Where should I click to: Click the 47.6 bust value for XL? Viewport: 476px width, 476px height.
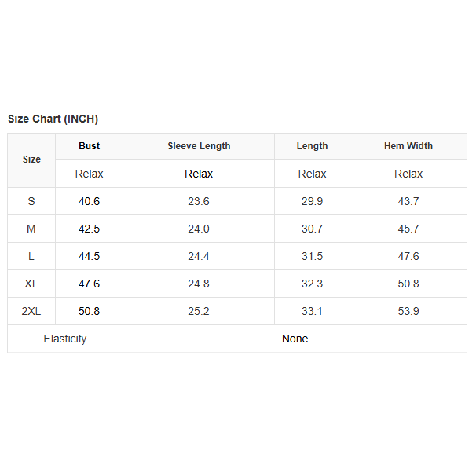(89, 284)
